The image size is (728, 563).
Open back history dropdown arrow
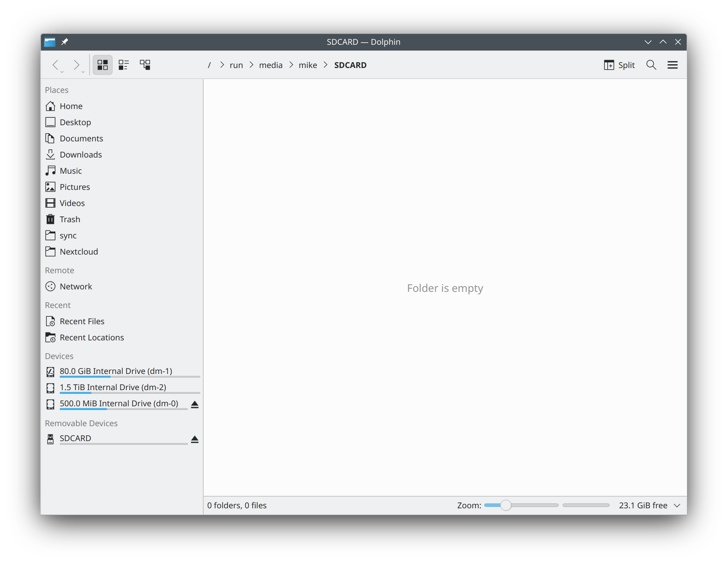62,72
